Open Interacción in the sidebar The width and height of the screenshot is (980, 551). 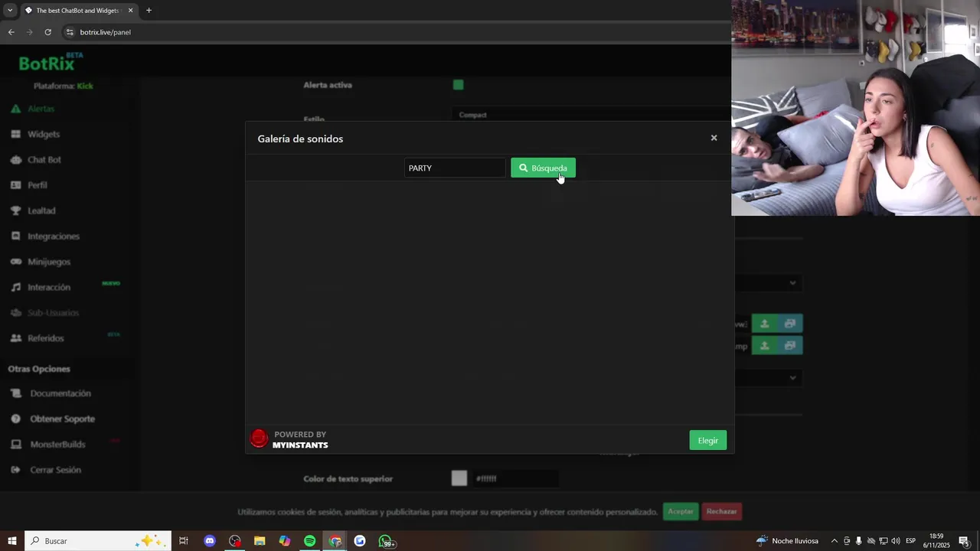(x=49, y=287)
